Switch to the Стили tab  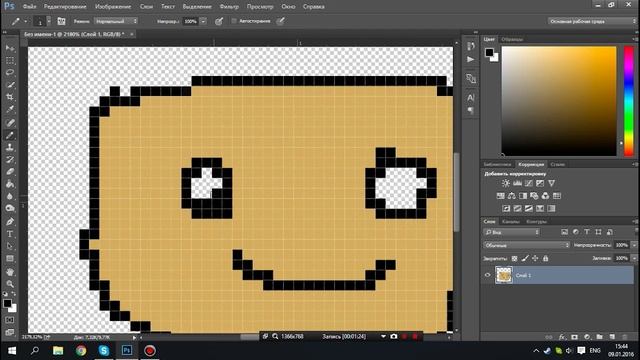pyautogui.click(x=558, y=164)
